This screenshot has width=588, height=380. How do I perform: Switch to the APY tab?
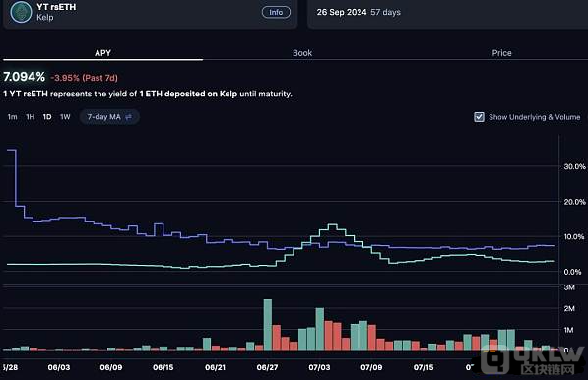tap(102, 53)
